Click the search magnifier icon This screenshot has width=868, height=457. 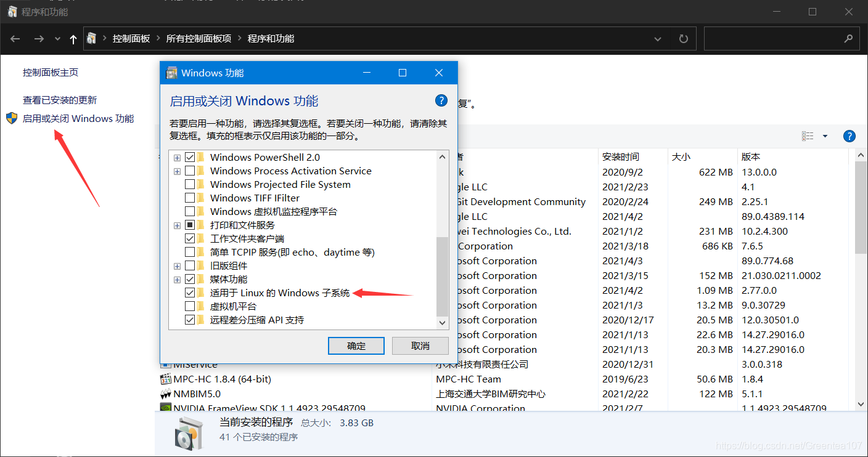click(x=850, y=39)
